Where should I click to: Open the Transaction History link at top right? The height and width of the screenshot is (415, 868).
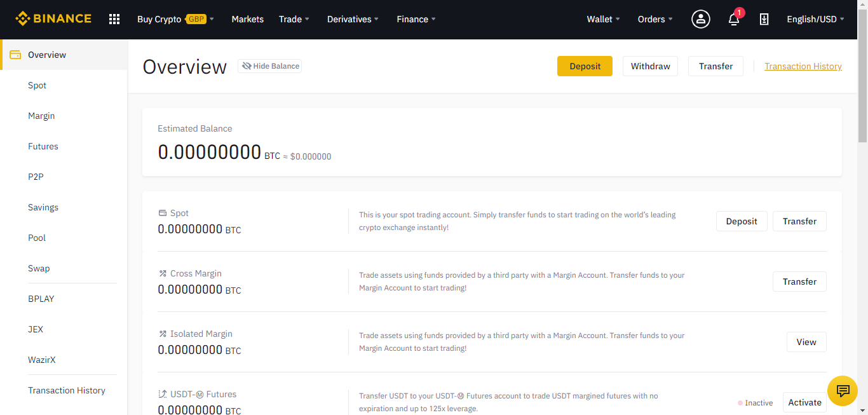pos(803,66)
